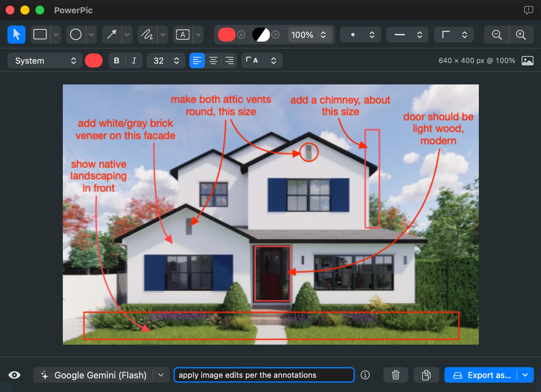Toggle italic text formatting

tap(134, 60)
